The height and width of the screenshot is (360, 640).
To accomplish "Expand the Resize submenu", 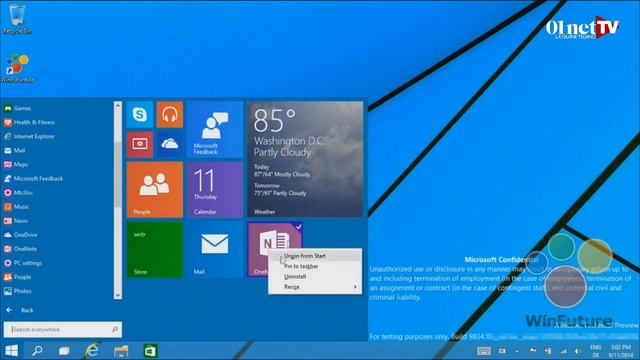I will 315,287.
